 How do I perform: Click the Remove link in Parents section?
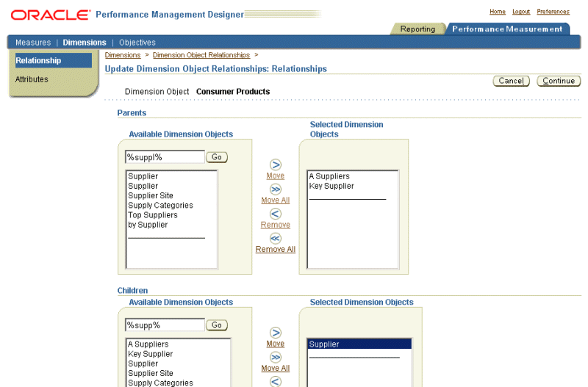[x=276, y=225]
